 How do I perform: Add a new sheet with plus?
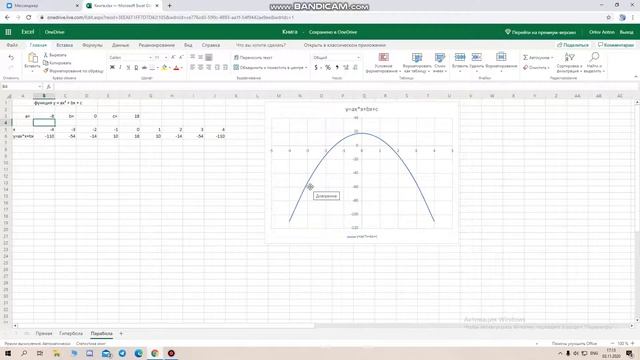pyautogui.click(x=121, y=333)
